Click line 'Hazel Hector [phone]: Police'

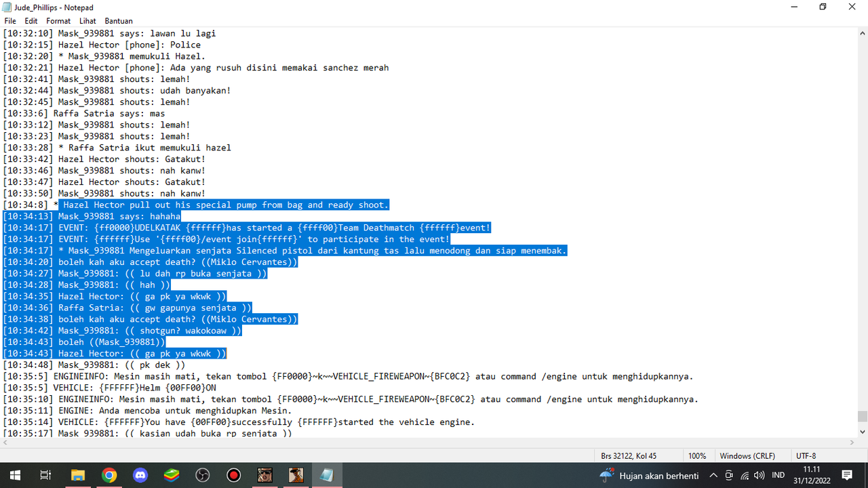102,45
